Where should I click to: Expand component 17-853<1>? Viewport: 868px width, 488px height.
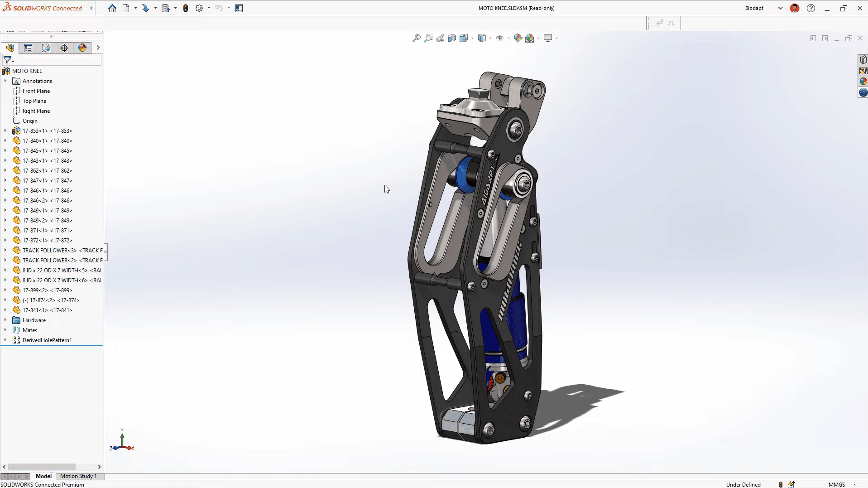pos(5,131)
